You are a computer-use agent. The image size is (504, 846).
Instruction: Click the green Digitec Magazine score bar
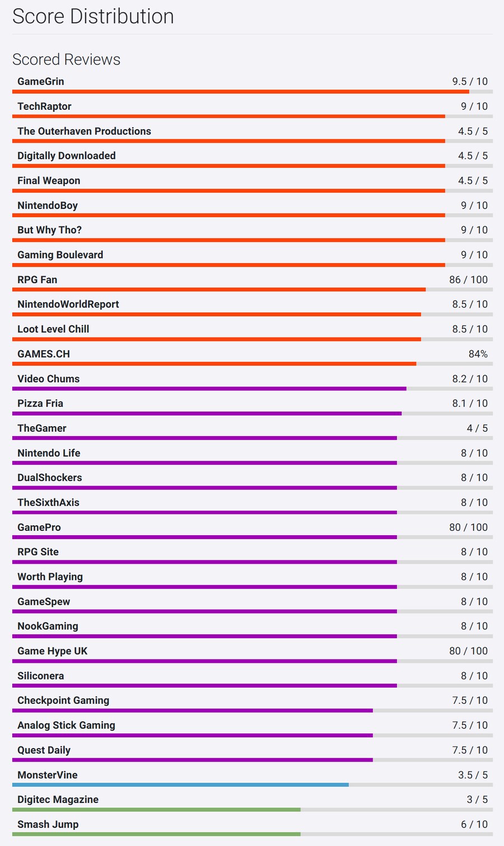point(156,810)
